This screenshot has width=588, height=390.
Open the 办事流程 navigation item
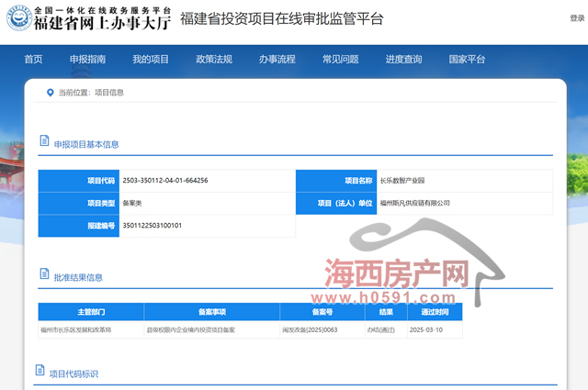point(277,60)
